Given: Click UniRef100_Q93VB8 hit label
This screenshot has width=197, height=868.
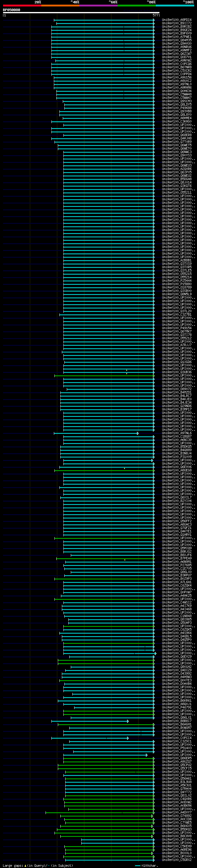Looking at the screenshot, I should (x=176, y=111).
